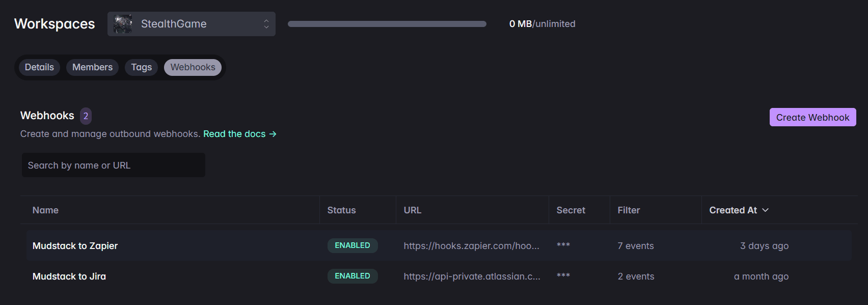Screen dimensions: 868x305
Task: Click the storage usage progress bar
Action: (x=387, y=23)
